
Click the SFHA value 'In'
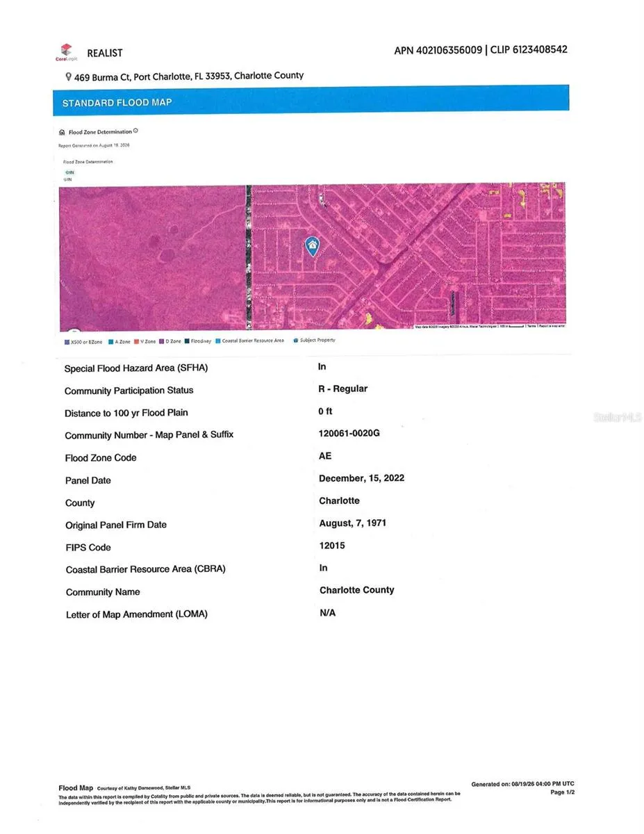[x=322, y=366]
